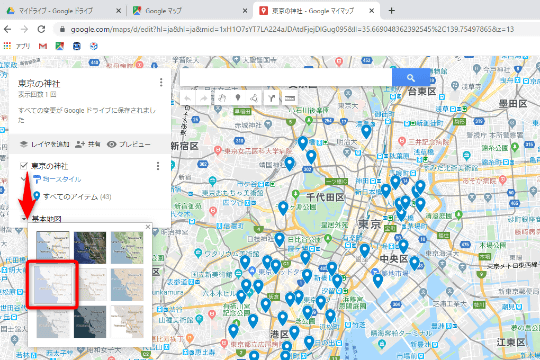Select the draw line tool
Image resolution: width=540 pixels, height=360 pixels.
(254, 99)
